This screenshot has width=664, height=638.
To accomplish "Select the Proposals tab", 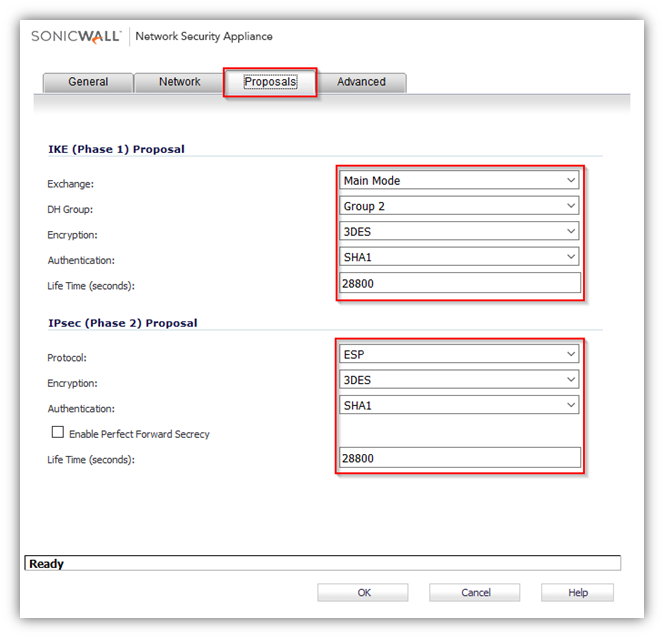I will tap(270, 82).
